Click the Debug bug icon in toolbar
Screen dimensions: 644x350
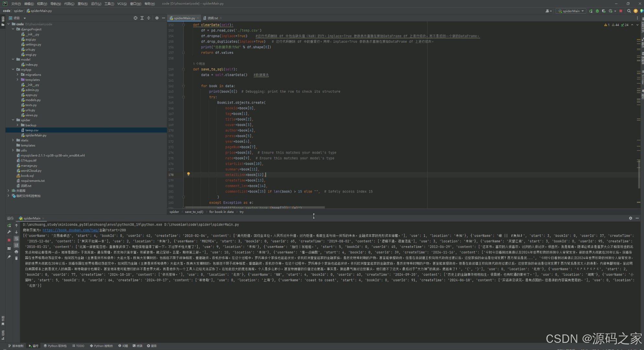coord(597,11)
